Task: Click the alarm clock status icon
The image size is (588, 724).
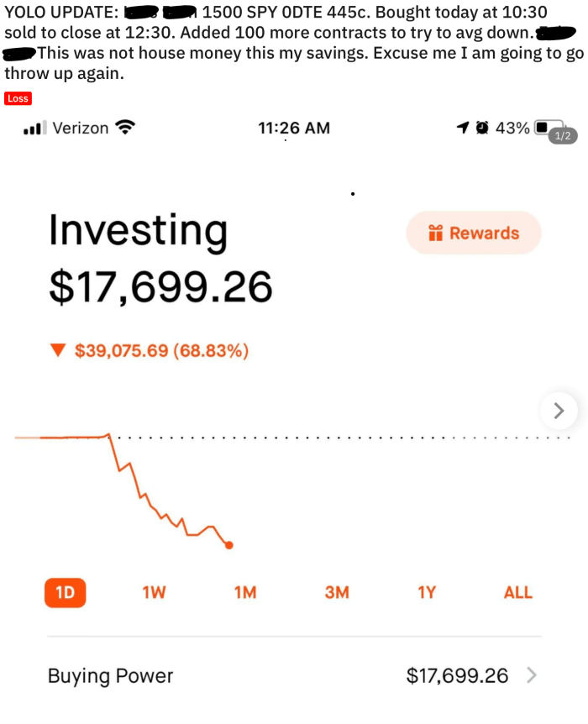Action: pos(482,128)
